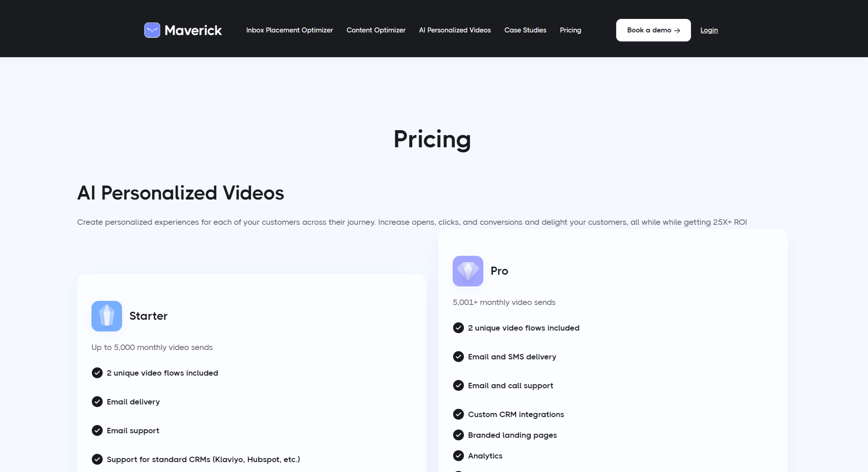Click the Pro plan diamond icon
This screenshot has height=472, width=868.
click(x=468, y=271)
